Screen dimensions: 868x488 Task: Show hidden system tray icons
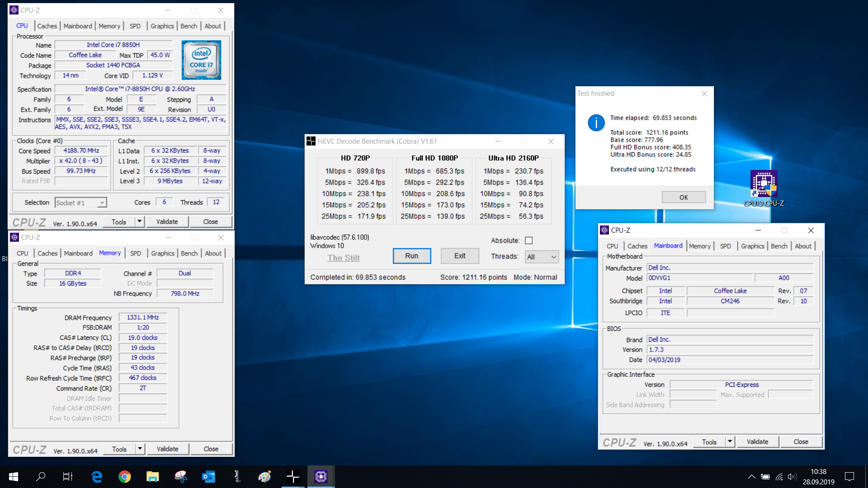pos(751,477)
